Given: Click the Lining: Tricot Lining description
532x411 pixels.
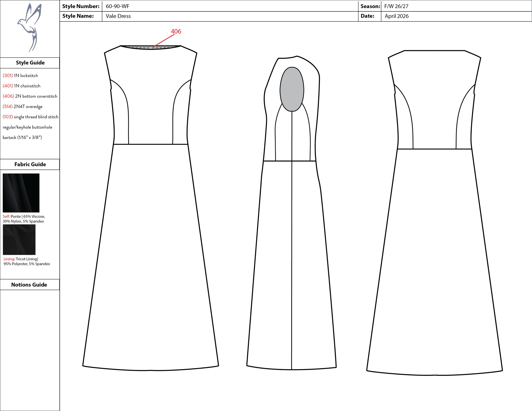Looking at the screenshot, I should (27, 261).
